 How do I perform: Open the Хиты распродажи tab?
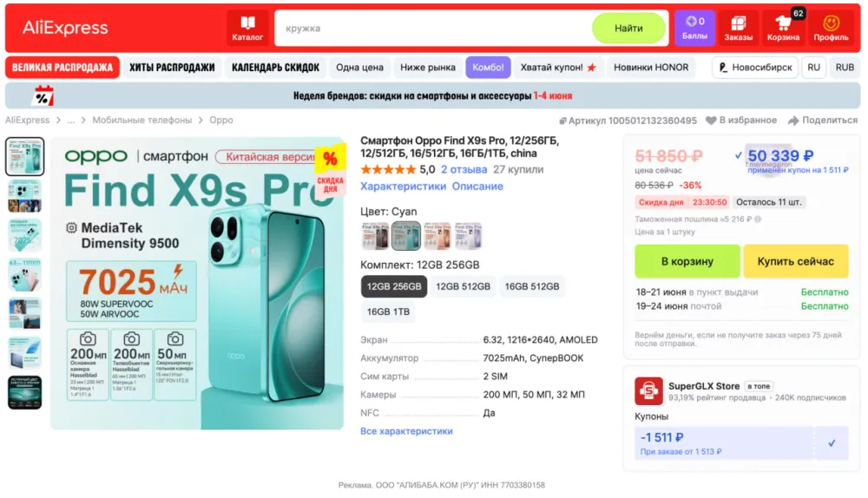[172, 68]
